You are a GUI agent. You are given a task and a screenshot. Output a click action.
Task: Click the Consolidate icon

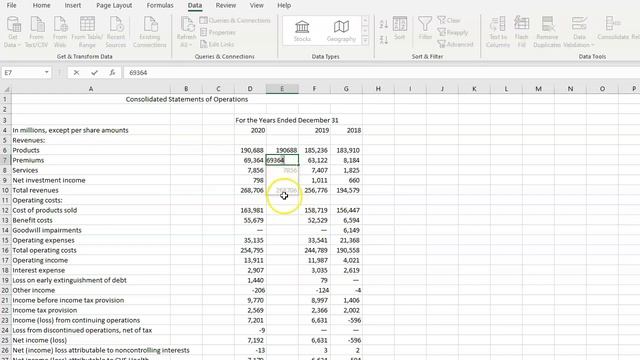613,29
